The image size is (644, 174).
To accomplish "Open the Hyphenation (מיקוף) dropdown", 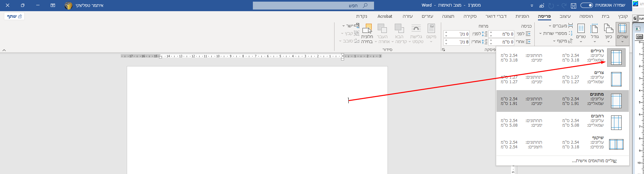I will click(563, 41).
